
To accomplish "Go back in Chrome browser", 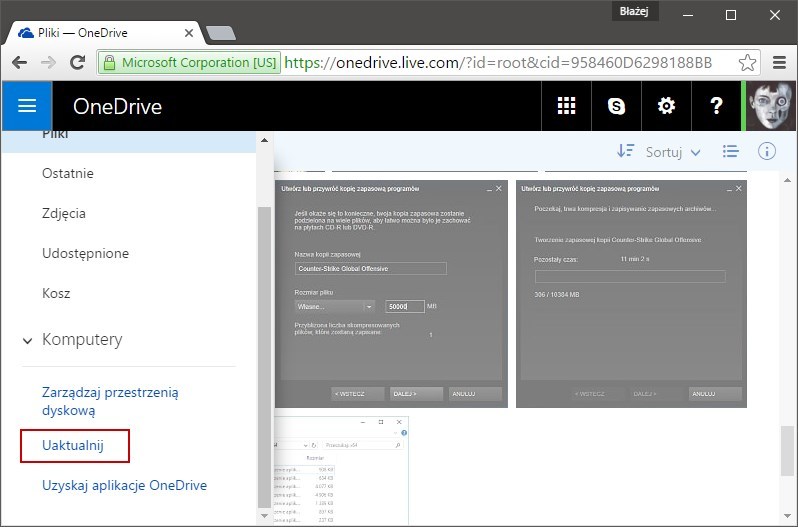I will click(x=19, y=63).
